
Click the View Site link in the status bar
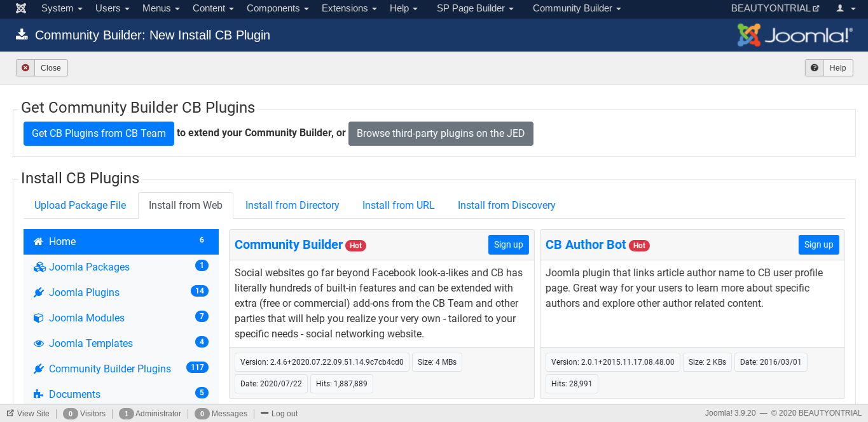(x=33, y=413)
